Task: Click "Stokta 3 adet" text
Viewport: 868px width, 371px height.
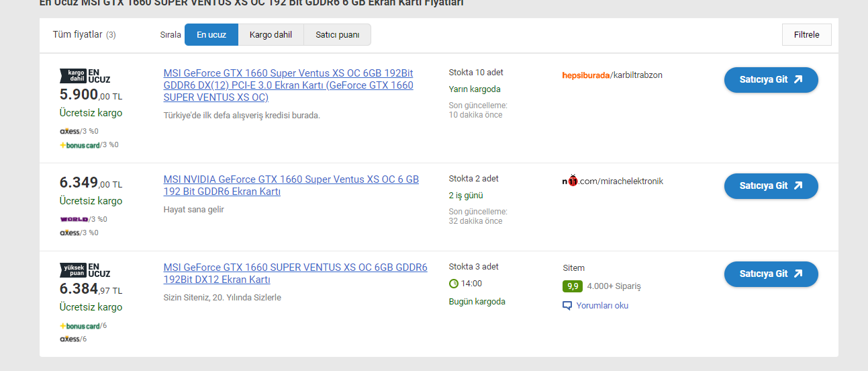Action: click(474, 266)
